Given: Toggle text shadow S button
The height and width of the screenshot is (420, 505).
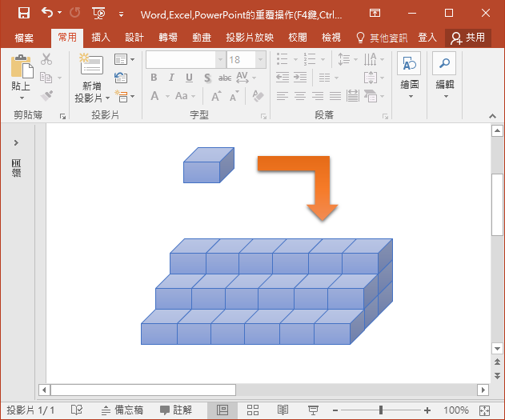Looking at the screenshot, I should (207, 78).
